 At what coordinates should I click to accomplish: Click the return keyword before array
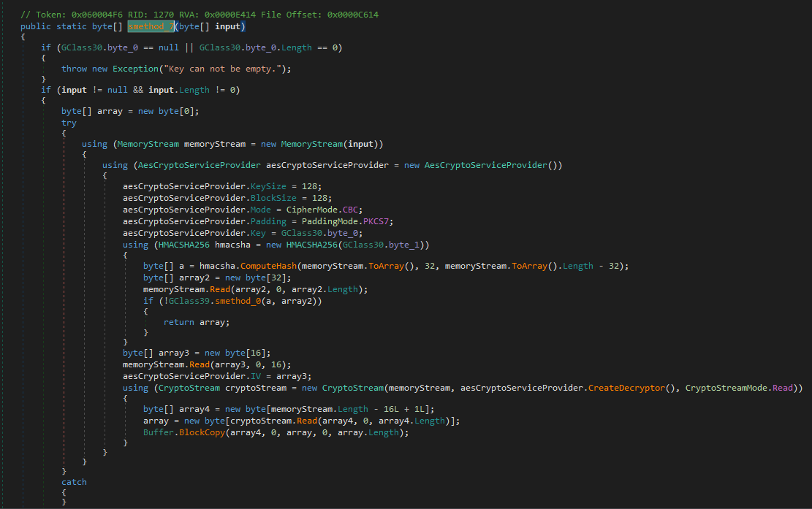[178, 322]
